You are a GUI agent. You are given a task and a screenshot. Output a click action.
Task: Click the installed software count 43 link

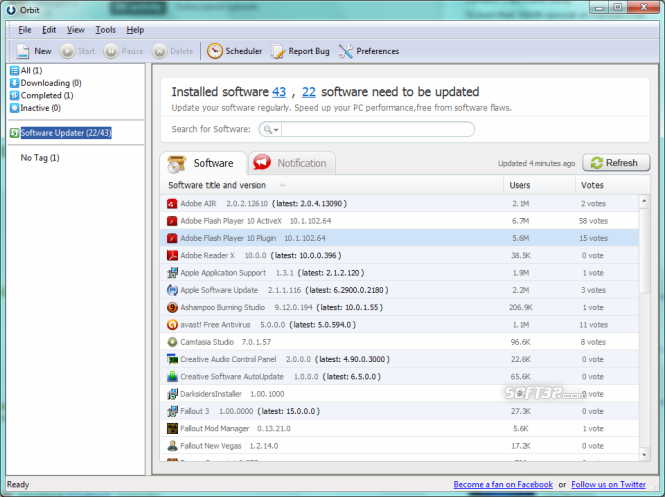click(279, 92)
